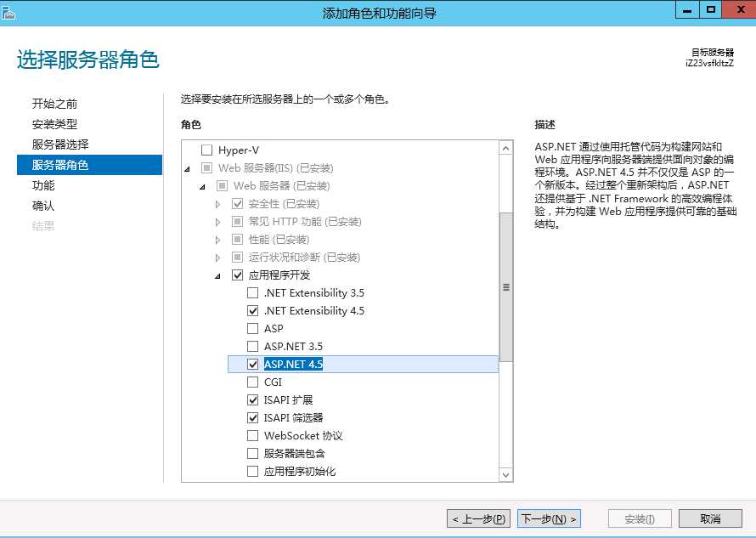Enable .NET Extensibility 3.5 checkbox
Image resolution: width=756 pixels, height=538 pixels.
point(252,293)
